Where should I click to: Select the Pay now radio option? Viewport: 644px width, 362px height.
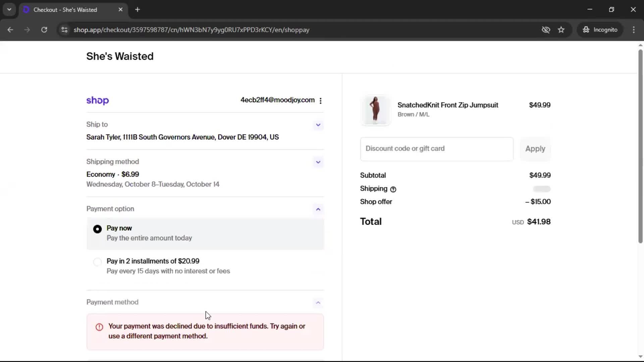(x=97, y=229)
